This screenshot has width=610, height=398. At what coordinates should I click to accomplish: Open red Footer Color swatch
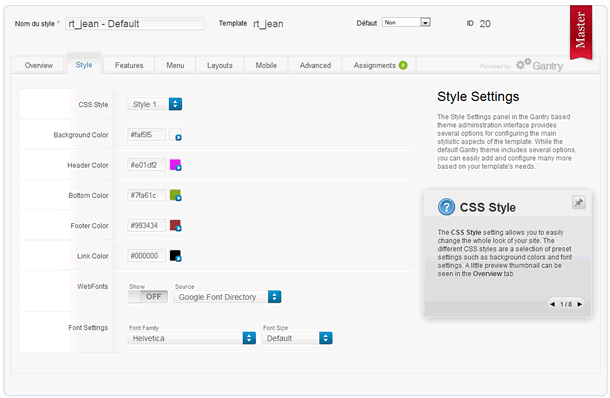(175, 226)
